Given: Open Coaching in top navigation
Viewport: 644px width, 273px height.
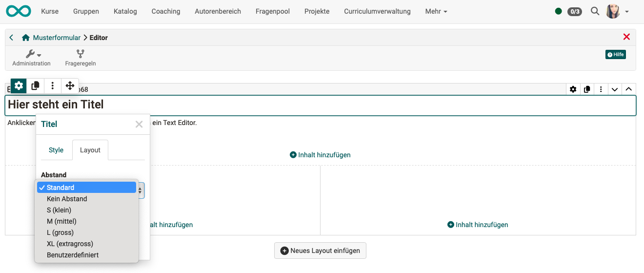Looking at the screenshot, I should point(166,11).
